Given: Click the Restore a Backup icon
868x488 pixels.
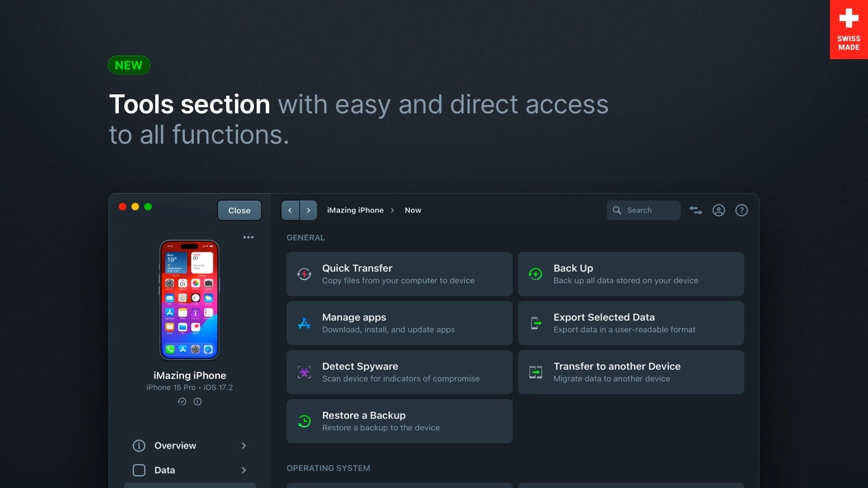Looking at the screenshot, I should click(304, 421).
